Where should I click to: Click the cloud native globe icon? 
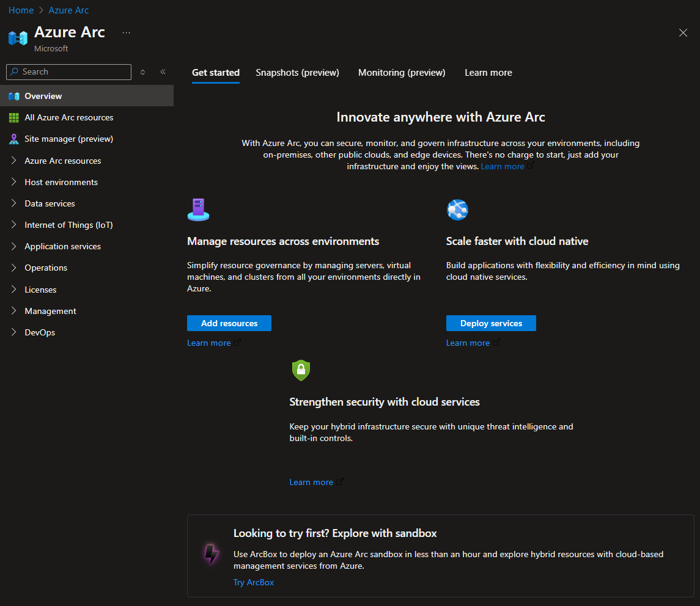pyautogui.click(x=457, y=210)
